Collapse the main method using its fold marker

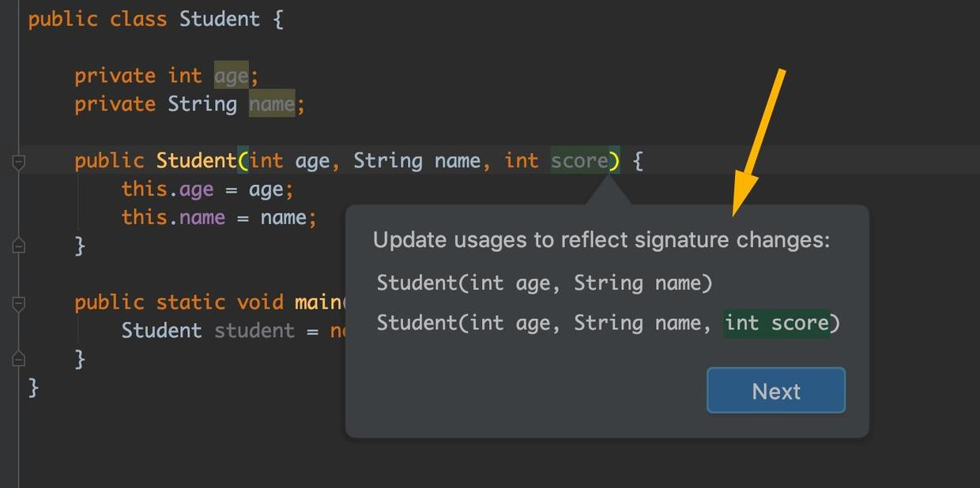click(19, 303)
